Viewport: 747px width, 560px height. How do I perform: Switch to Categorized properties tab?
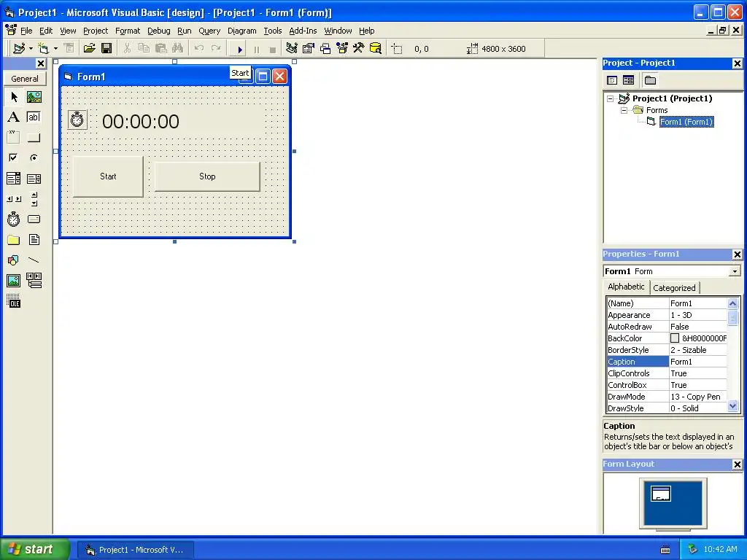coord(674,287)
